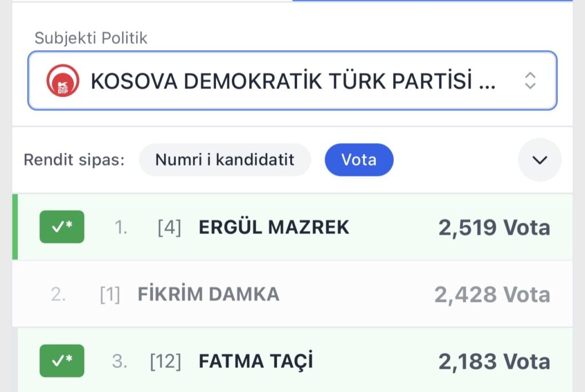This screenshot has height=392, width=585.
Task: Sort by Numri i kandidatit
Action: (x=225, y=159)
